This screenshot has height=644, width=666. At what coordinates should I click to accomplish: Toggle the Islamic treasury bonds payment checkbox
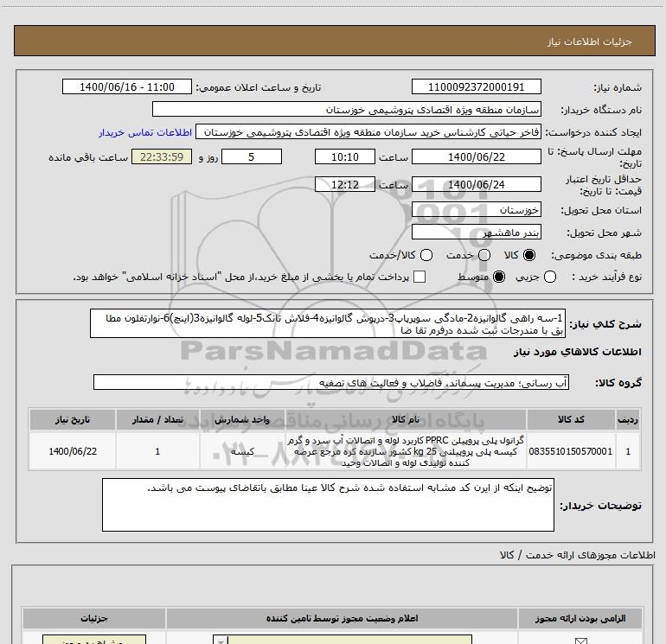click(419, 277)
